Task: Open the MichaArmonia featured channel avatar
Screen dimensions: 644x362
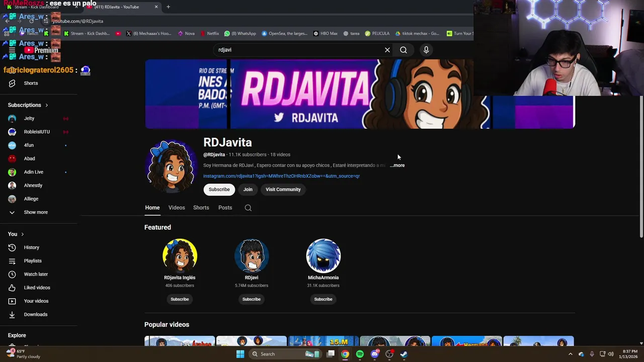Action: [324, 256]
